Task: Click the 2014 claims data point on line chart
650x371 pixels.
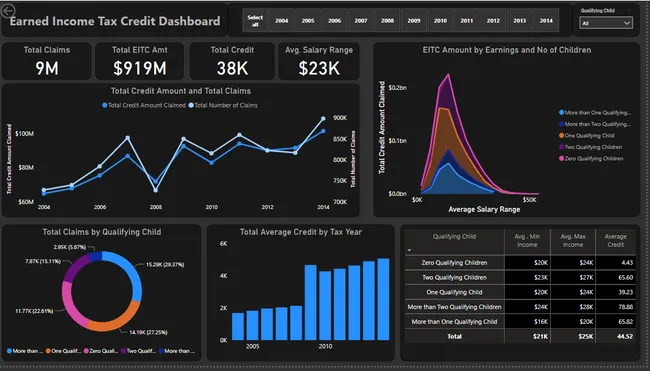Action: (x=323, y=119)
